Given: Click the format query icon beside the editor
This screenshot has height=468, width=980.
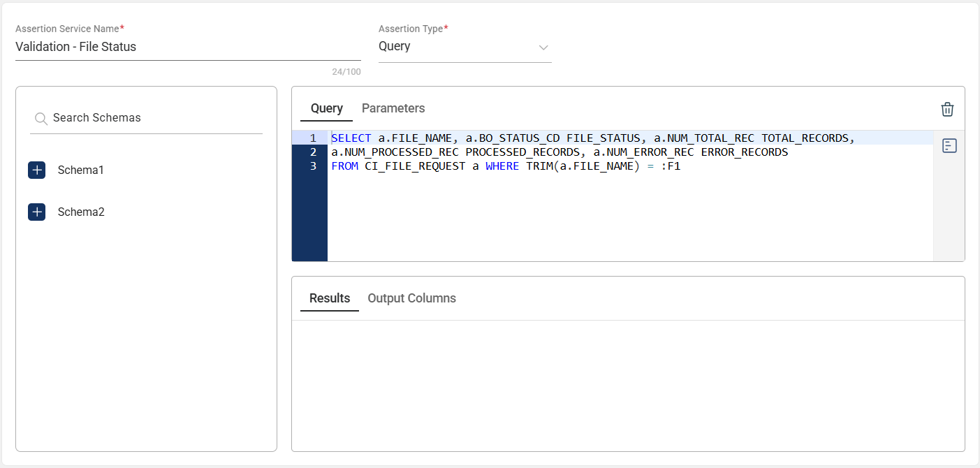Looking at the screenshot, I should pyautogui.click(x=949, y=146).
